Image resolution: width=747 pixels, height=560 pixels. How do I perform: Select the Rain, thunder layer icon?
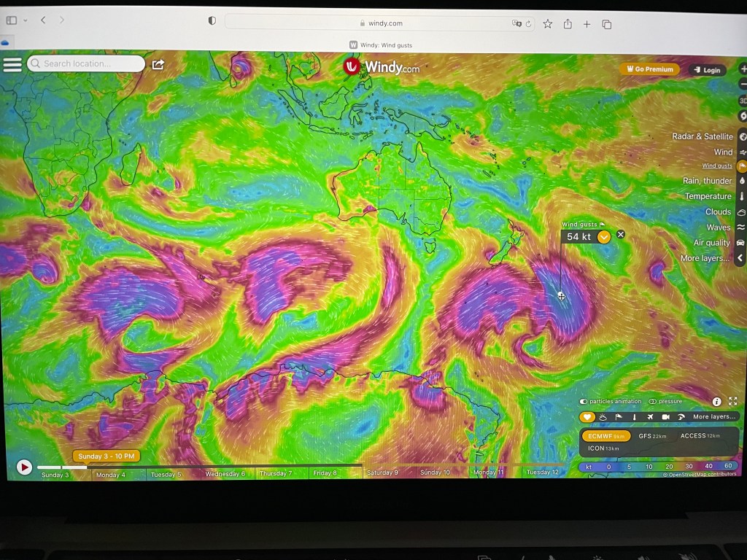click(x=742, y=181)
